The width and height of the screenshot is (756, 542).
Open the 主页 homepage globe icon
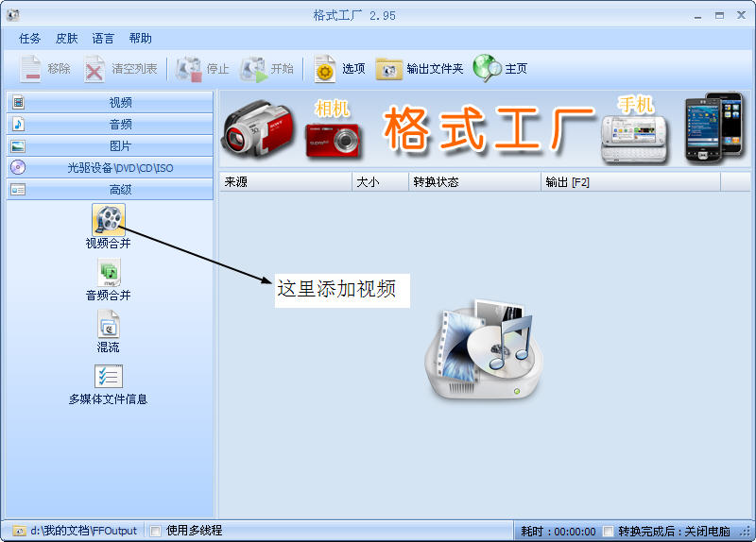(x=487, y=68)
